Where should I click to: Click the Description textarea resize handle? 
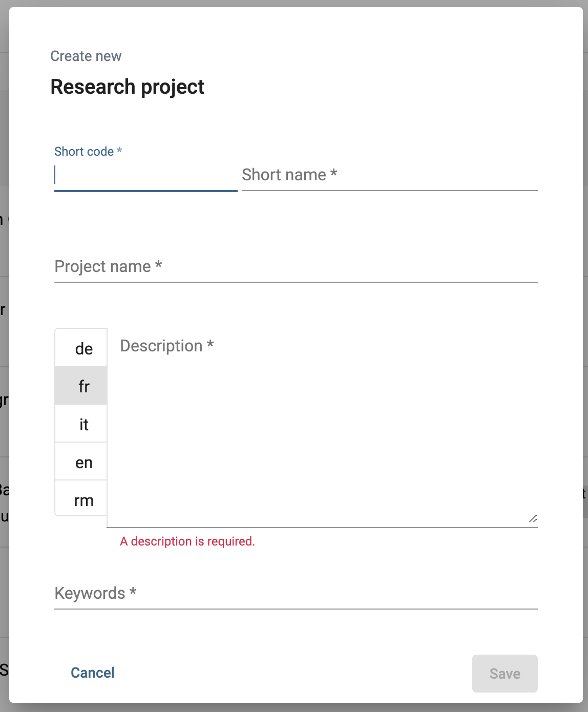tap(533, 519)
